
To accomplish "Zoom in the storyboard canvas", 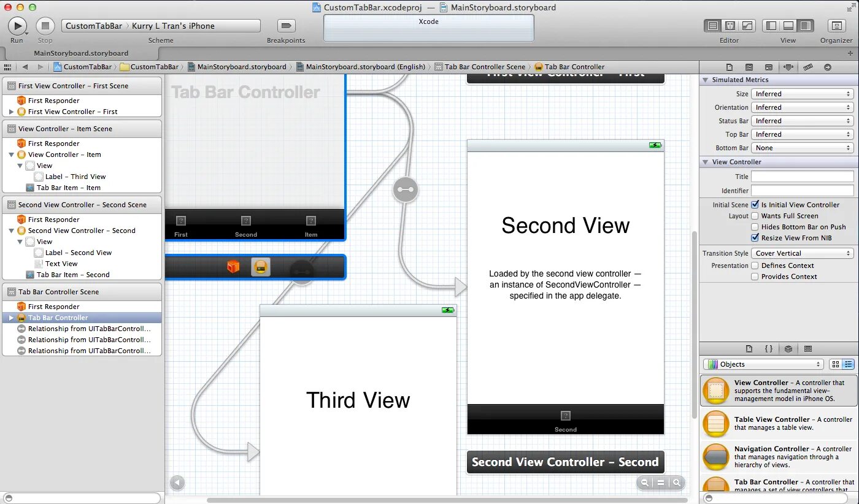I will (x=677, y=483).
